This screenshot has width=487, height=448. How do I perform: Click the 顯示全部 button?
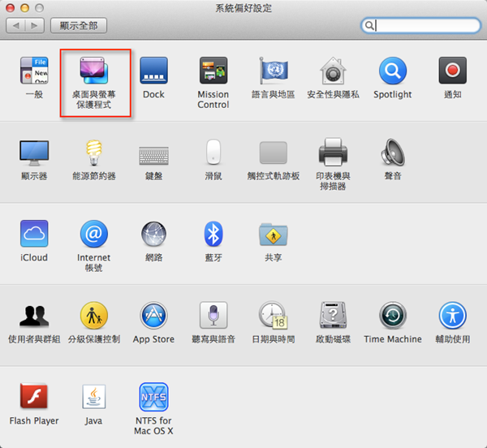tap(79, 25)
